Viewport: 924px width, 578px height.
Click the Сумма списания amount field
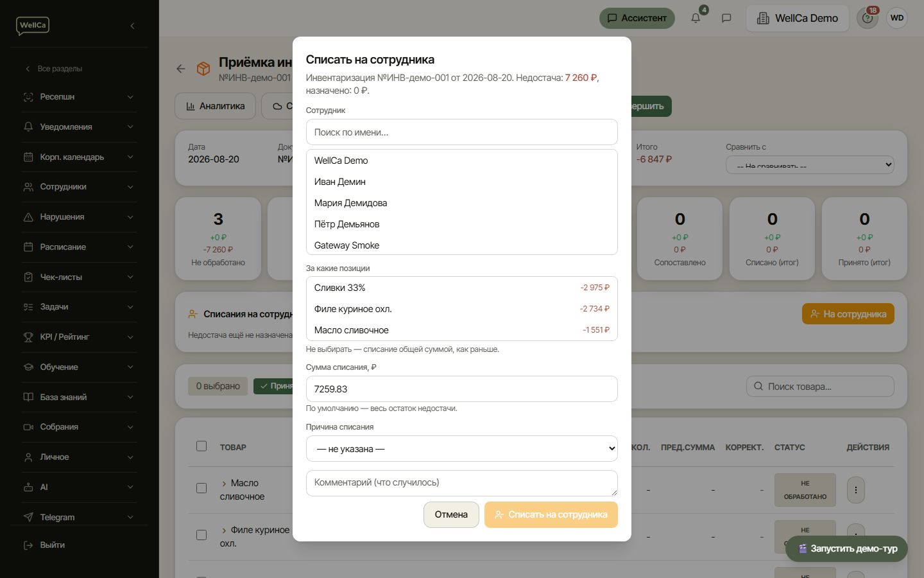[462, 389]
